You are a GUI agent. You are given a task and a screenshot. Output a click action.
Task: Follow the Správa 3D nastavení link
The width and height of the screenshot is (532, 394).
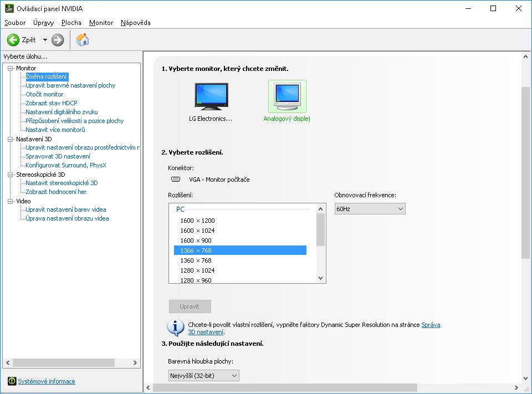pyautogui.click(x=431, y=325)
